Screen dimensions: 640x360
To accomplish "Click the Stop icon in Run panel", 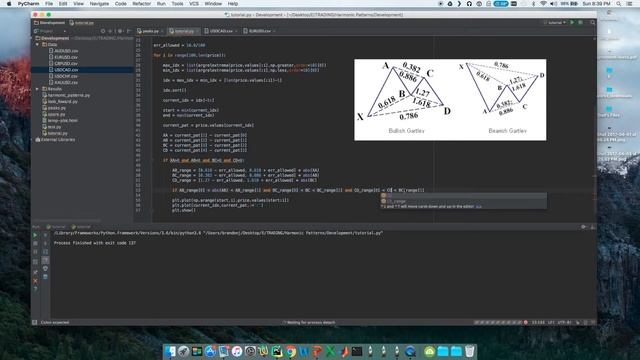I will (35, 243).
